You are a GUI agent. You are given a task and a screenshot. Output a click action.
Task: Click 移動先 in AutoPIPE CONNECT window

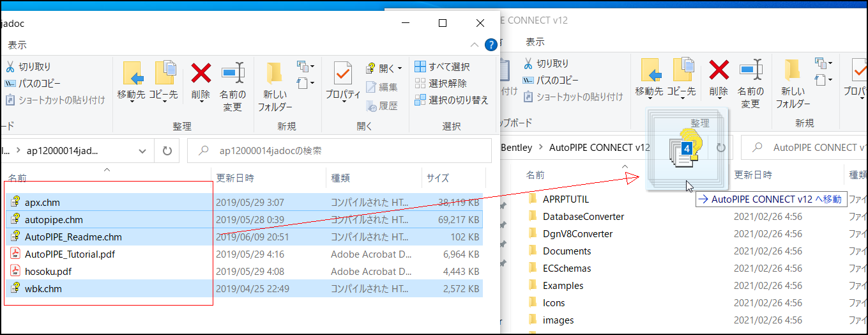(650, 79)
